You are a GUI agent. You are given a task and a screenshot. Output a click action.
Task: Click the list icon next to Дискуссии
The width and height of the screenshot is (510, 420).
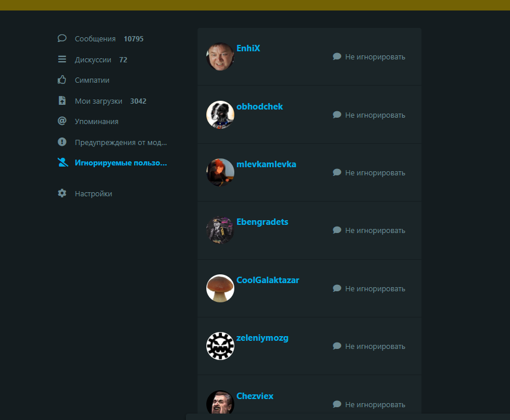[x=62, y=59]
